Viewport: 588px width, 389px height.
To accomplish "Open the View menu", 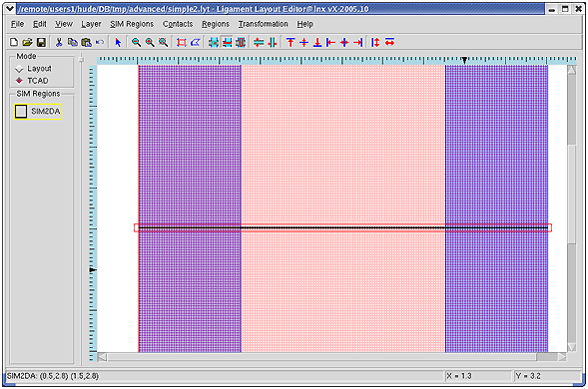I will pyautogui.click(x=64, y=24).
